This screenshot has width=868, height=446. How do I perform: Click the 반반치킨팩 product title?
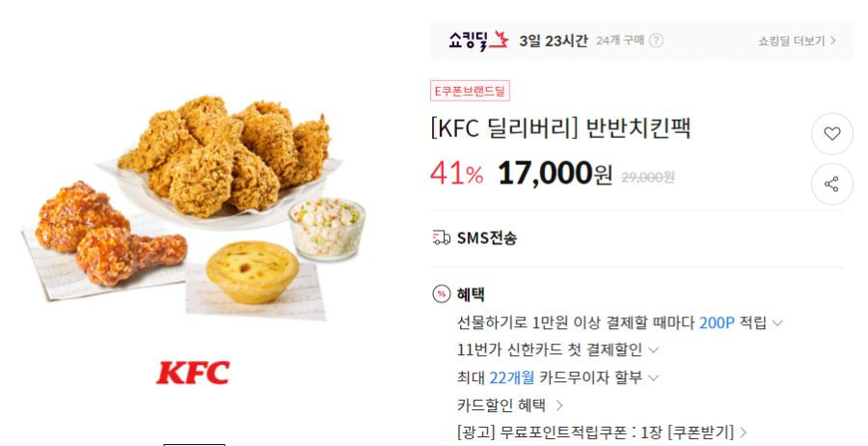tap(637, 128)
